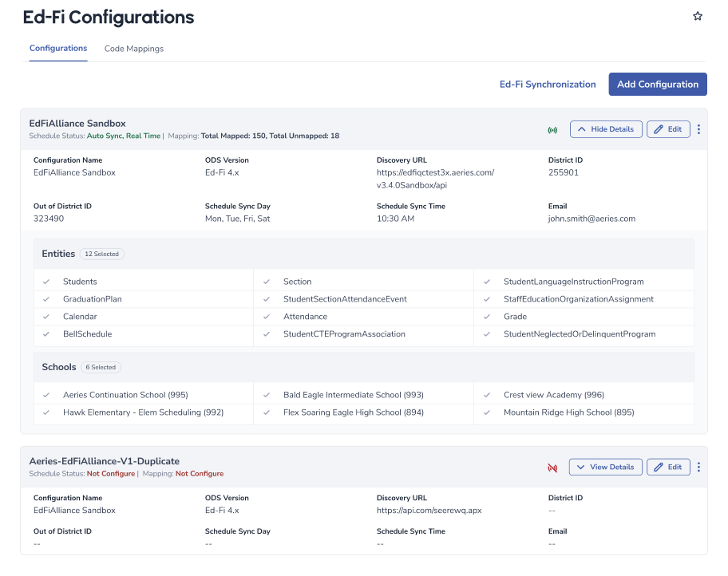Click the https://api.com/seerewq.apx URL
The image size is (728, 576).
point(429,511)
